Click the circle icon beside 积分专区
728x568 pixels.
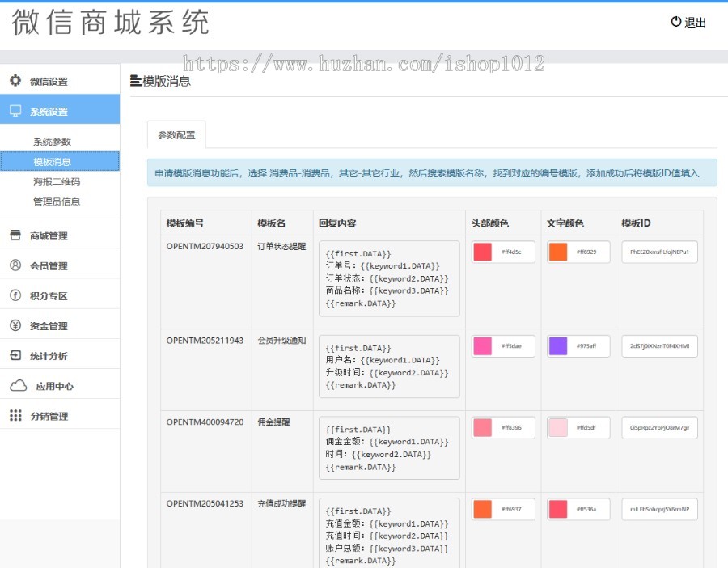click(15, 295)
